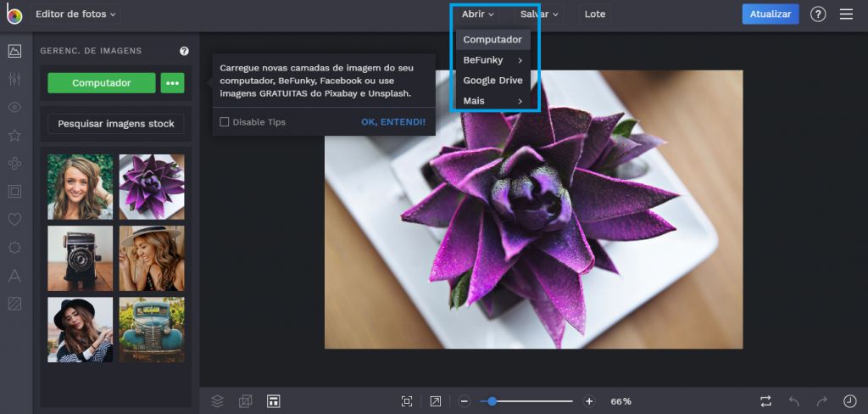Open the Overlays badge sidebar icon
The image size is (868, 414).
point(15,248)
